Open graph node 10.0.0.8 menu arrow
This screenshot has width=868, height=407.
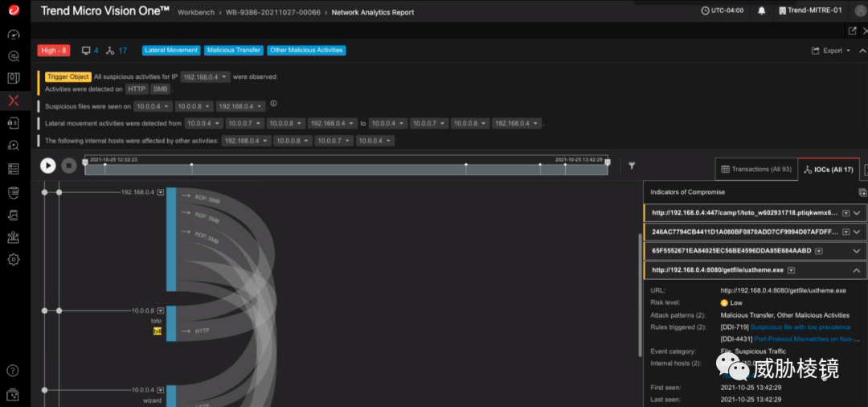click(x=161, y=310)
